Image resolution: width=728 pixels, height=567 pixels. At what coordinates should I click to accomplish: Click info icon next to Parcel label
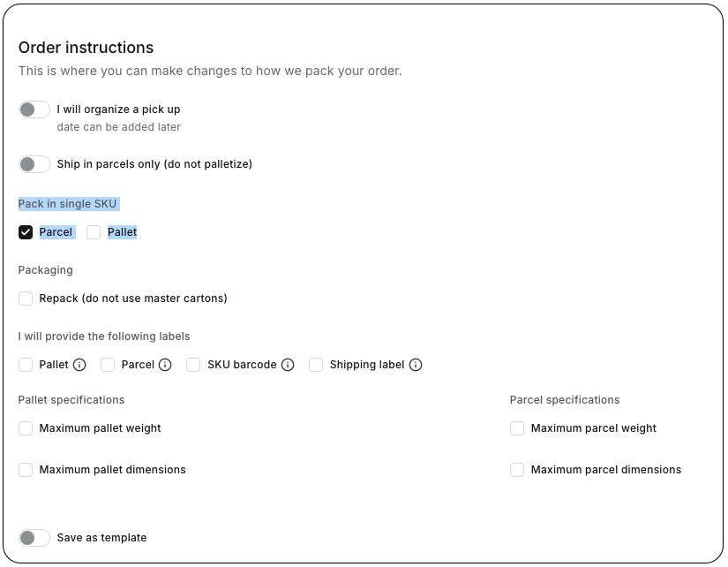[x=165, y=365]
